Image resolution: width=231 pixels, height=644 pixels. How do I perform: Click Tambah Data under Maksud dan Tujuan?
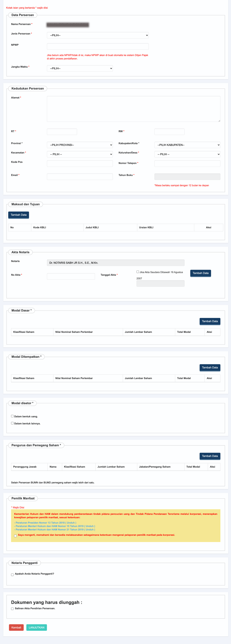tap(18, 215)
